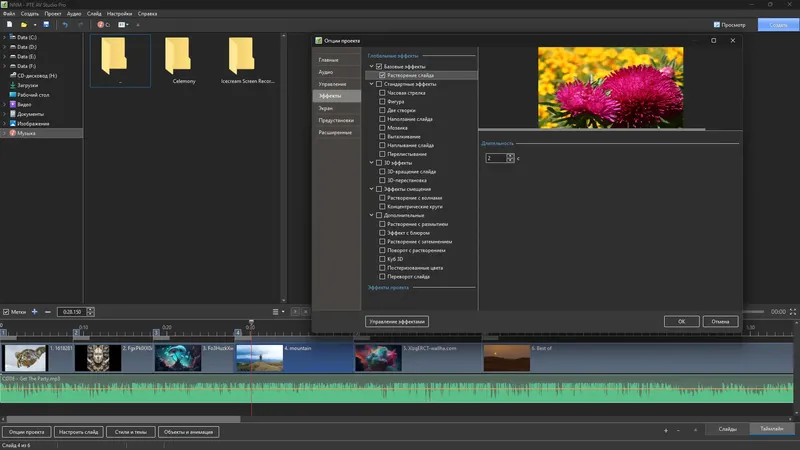Image resolution: width=800 pixels, height=450 pixels.
Task: Uncheck the Растворение слайда checkbox
Action: pos(382,75)
